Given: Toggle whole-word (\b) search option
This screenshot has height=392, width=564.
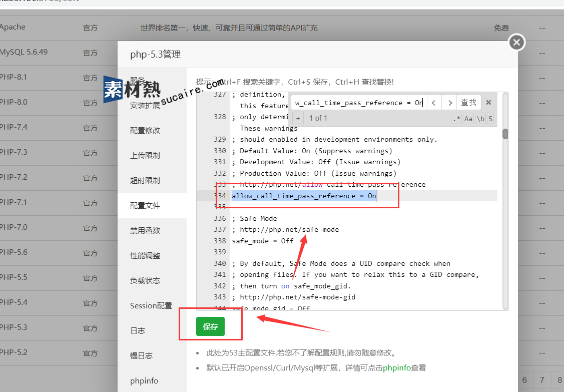Looking at the screenshot, I should (x=480, y=119).
